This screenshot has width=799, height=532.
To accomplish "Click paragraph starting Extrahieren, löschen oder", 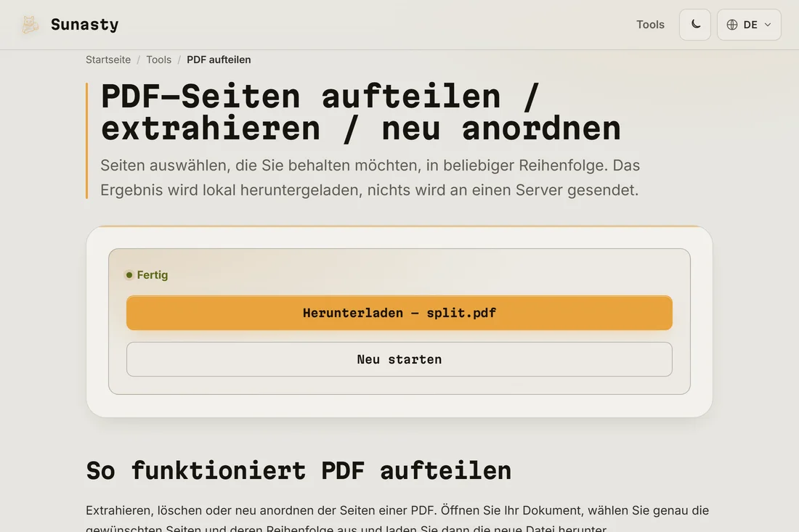I will point(397,519).
